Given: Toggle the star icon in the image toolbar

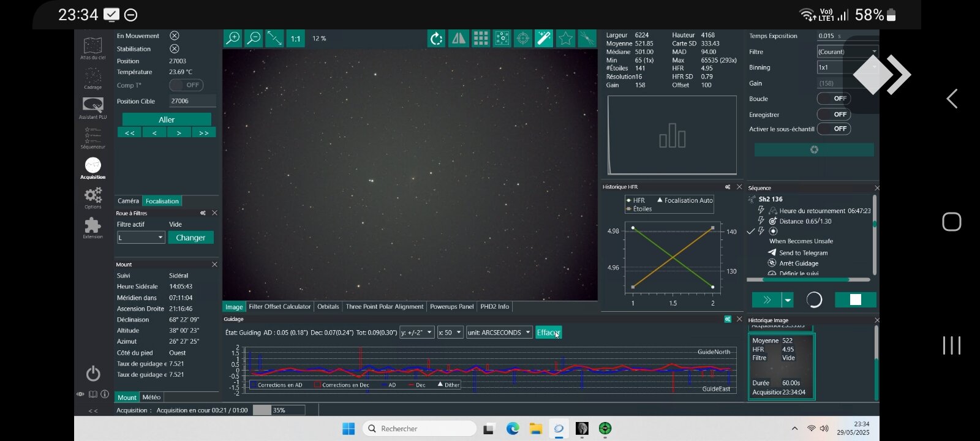Looking at the screenshot, I should coord(565,39).
